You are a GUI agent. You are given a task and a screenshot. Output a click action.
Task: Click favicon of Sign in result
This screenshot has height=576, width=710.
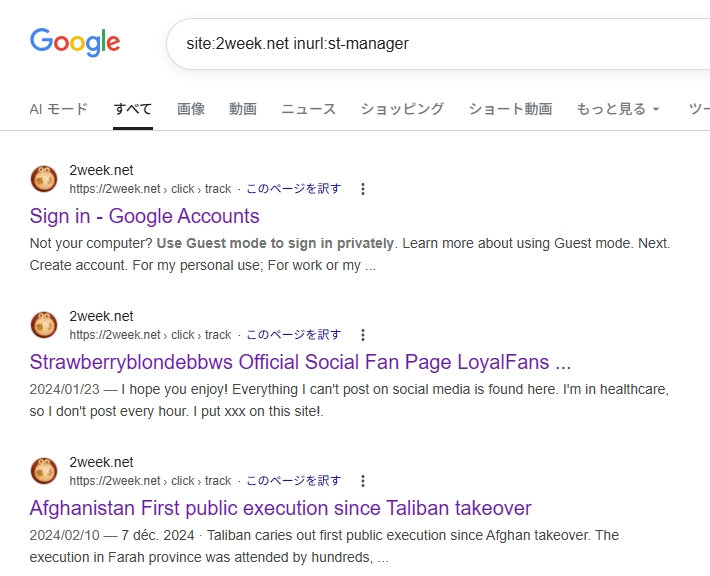tap(44, 179)
